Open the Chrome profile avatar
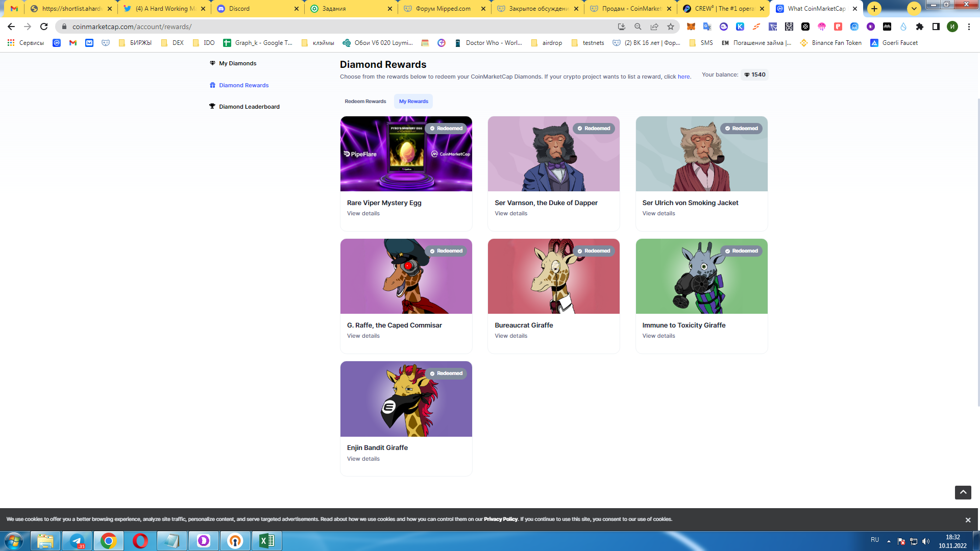The image size is (980, 551). 952,27
